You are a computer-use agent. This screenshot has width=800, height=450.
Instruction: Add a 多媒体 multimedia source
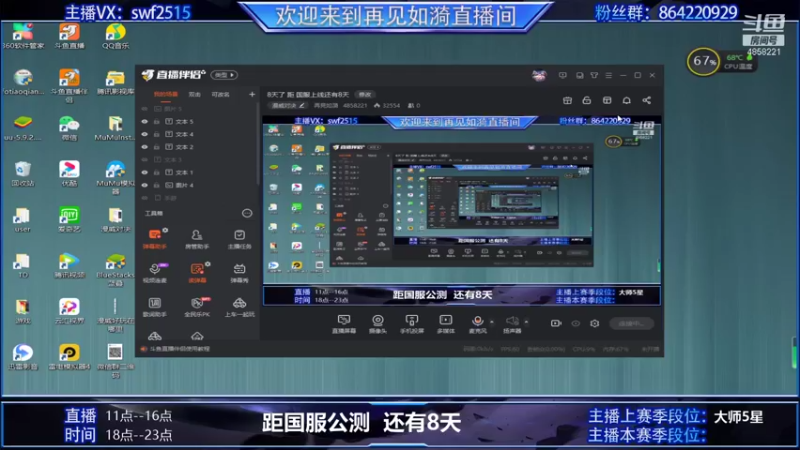[445, 323]
